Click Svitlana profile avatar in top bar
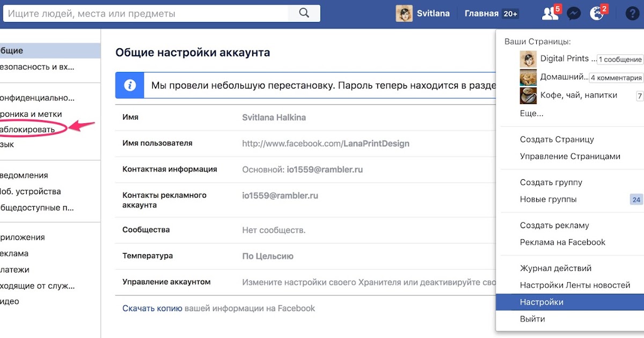Image resolution: width=644 pixels, height=338 pixels. (404, 13)
